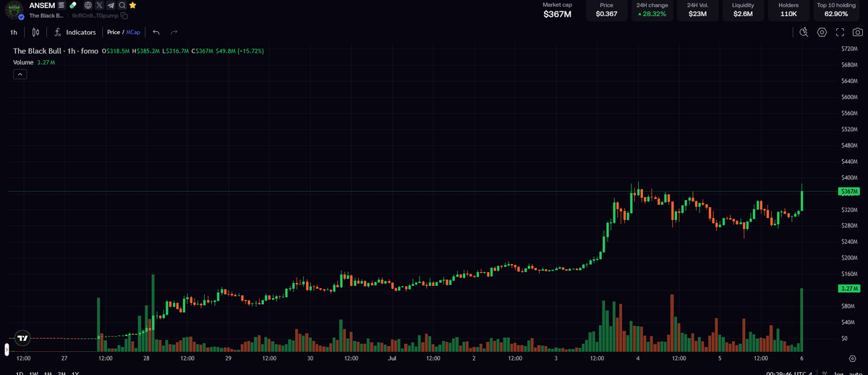Click the ANSEM ticker title
The image size is (868, 375).
point(42,5)
